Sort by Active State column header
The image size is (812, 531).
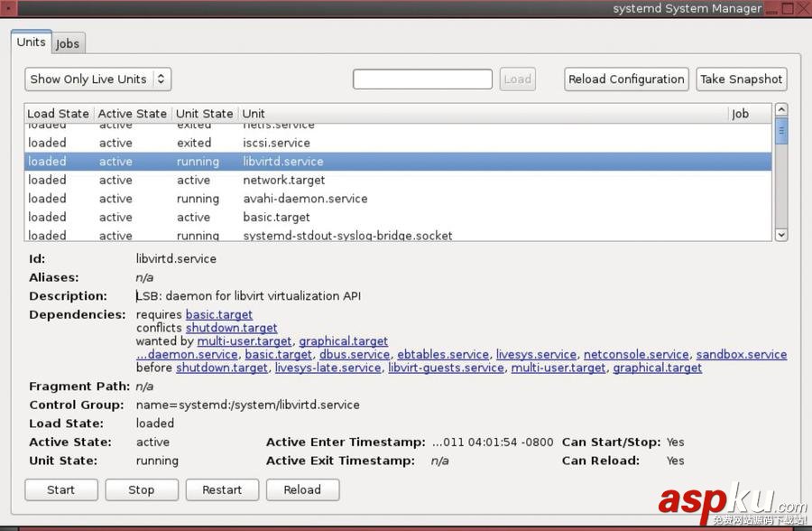tap(133, 114)
